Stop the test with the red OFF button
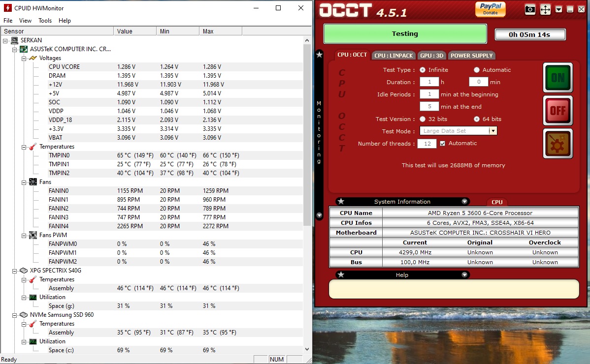Image resolution: width=590 pixels, height=364 pixels. click(557, 111)
